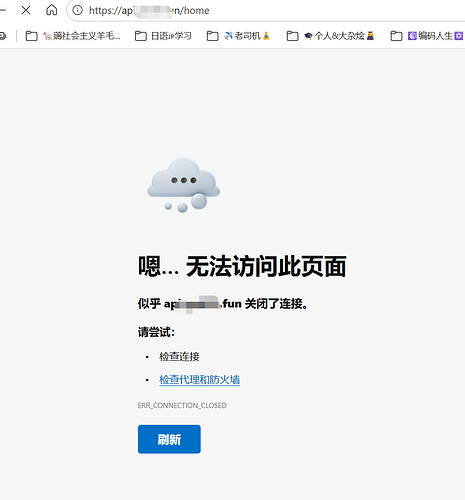
Task: Stop loading with the X button
Action: click(26, 10)
